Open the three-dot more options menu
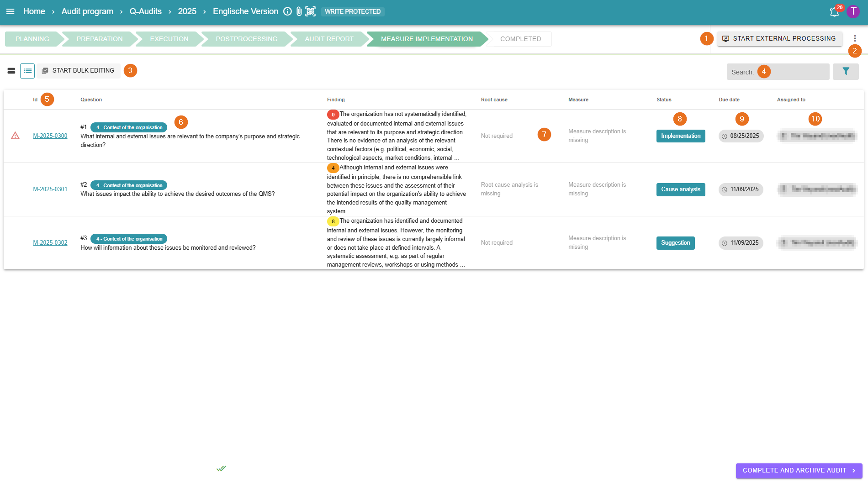Screen dimensions: 868x483 (x=855, y=38)
